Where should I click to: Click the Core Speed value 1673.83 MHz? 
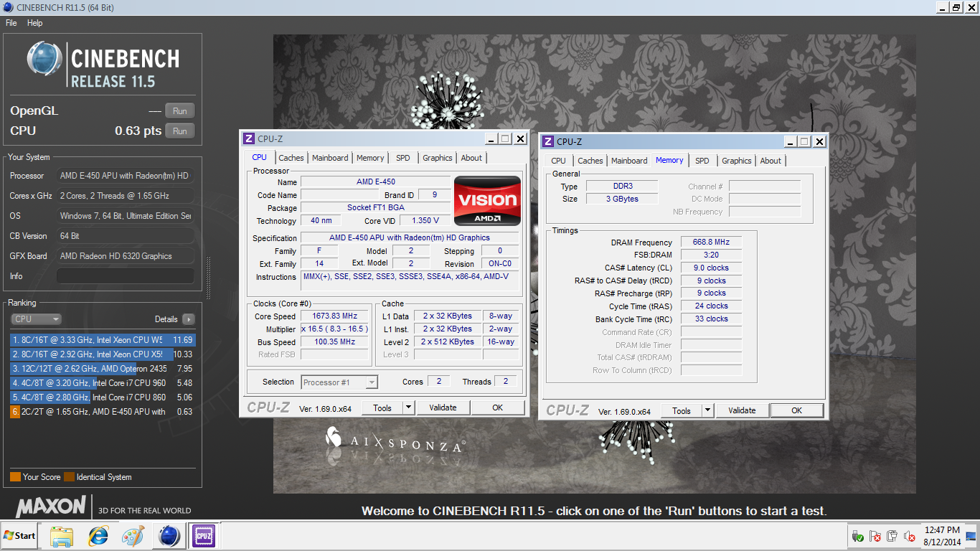point(334,316)
